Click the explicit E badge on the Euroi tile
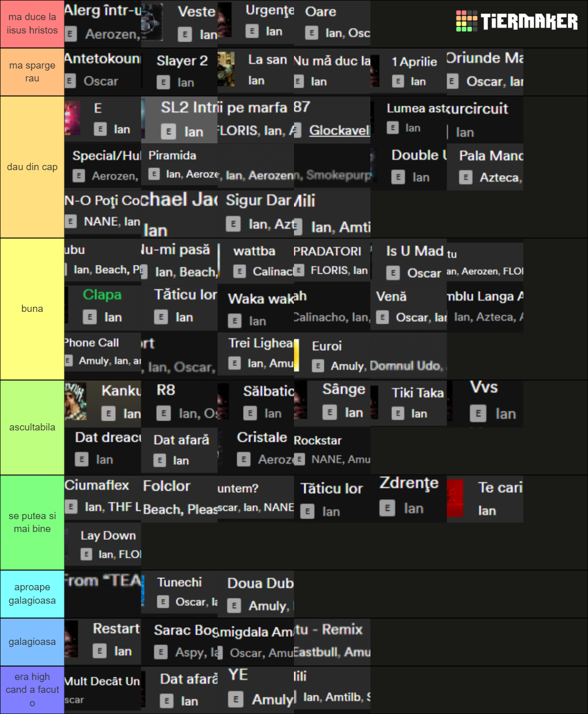Viewport: 588px width, 714px height. [x=318, y=366]
